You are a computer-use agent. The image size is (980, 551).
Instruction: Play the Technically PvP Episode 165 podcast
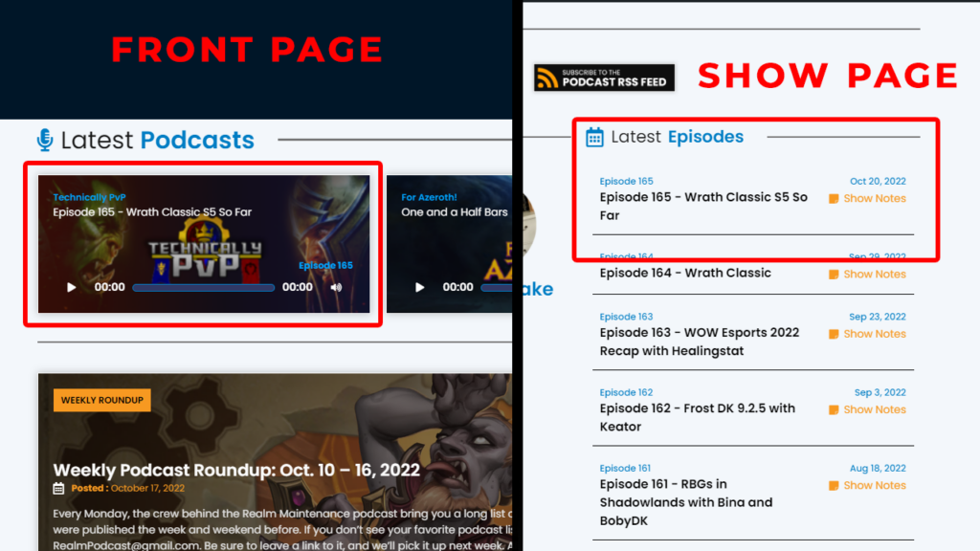(71, 287)
